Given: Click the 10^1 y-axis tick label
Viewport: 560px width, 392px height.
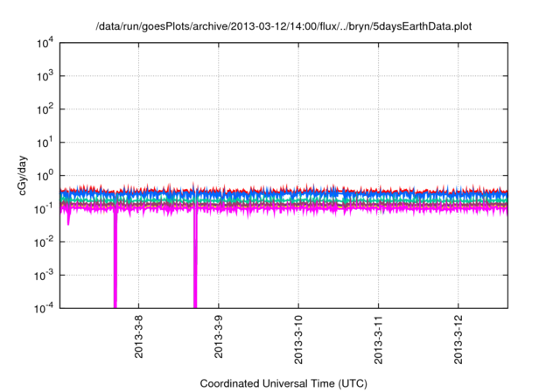Looking at the screenshot, I should point(45,143).
